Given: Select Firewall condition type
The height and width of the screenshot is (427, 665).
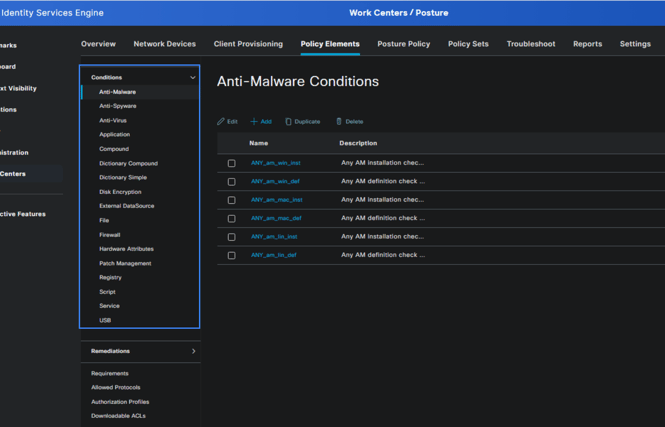Looking at the screenshot, I should pyautogui.click(x=110, y=234).
